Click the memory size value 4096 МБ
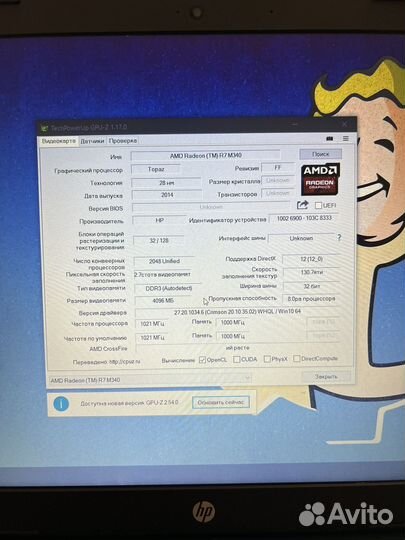Screen dimensions: 405x540 (x=163, y=301)
